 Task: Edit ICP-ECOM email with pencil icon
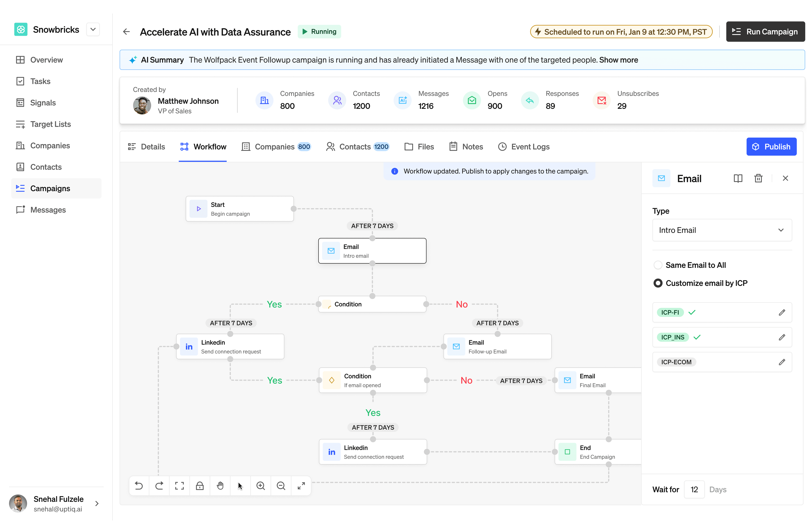click(x=782, y=362)
